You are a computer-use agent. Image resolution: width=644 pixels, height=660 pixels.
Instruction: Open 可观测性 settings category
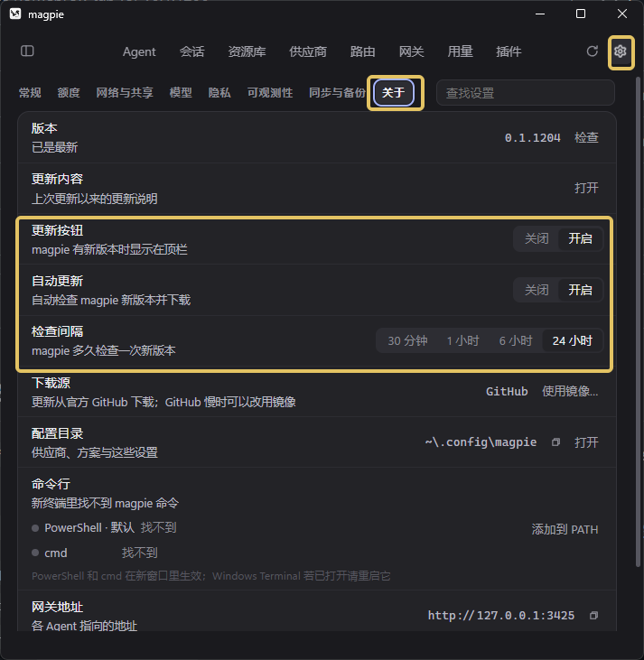tap(270, 93)
